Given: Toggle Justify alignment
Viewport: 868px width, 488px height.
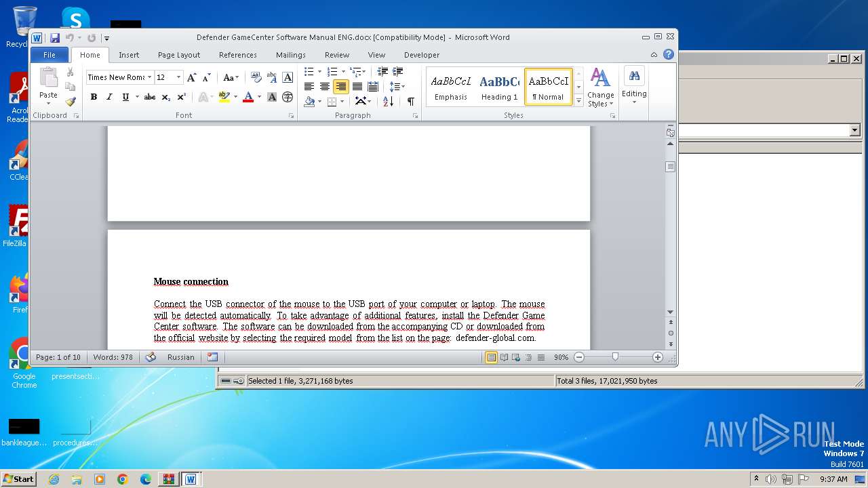Looking at the screenshot, I should point(357,86).
